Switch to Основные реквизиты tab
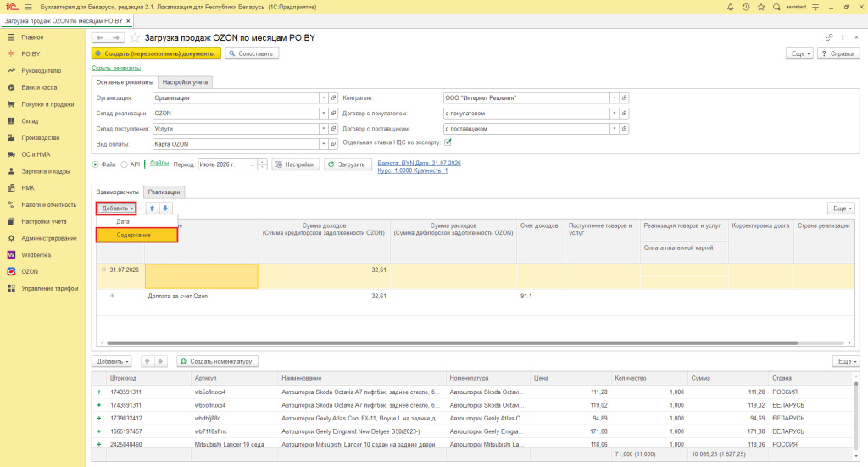The image size is (868, 467). coord(125,82)
